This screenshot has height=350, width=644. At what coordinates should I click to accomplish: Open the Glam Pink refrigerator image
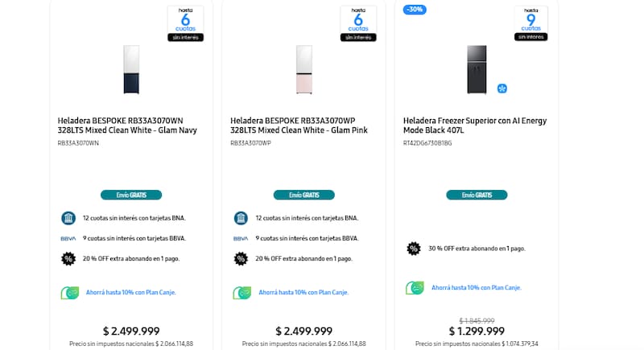click(x=303, y=69)
